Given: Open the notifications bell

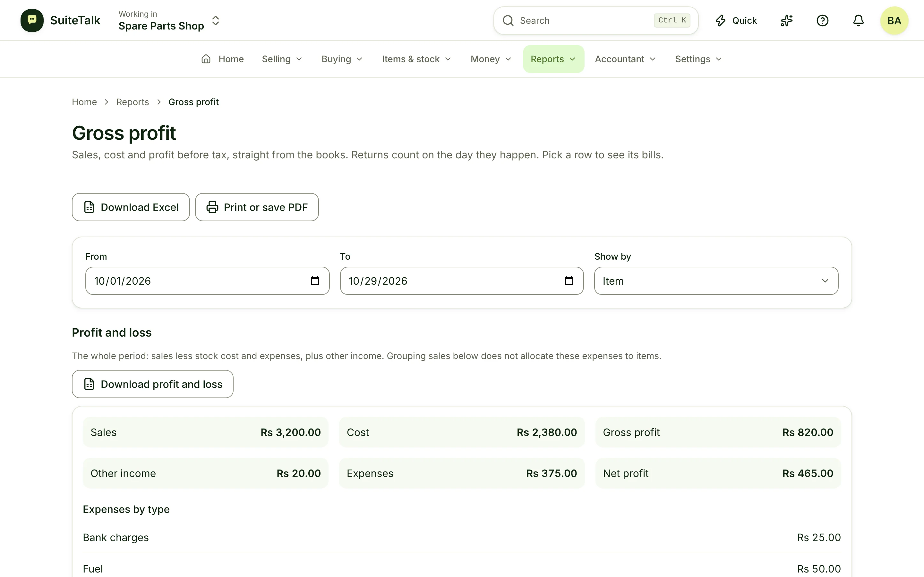Looking at the screenshot, I should coord(858,21).
